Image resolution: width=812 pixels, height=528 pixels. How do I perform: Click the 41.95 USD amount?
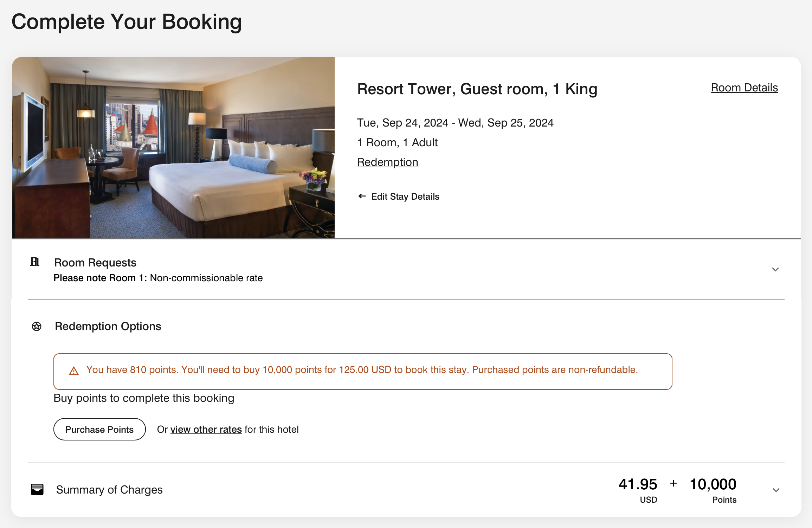[x=638, y=484]
